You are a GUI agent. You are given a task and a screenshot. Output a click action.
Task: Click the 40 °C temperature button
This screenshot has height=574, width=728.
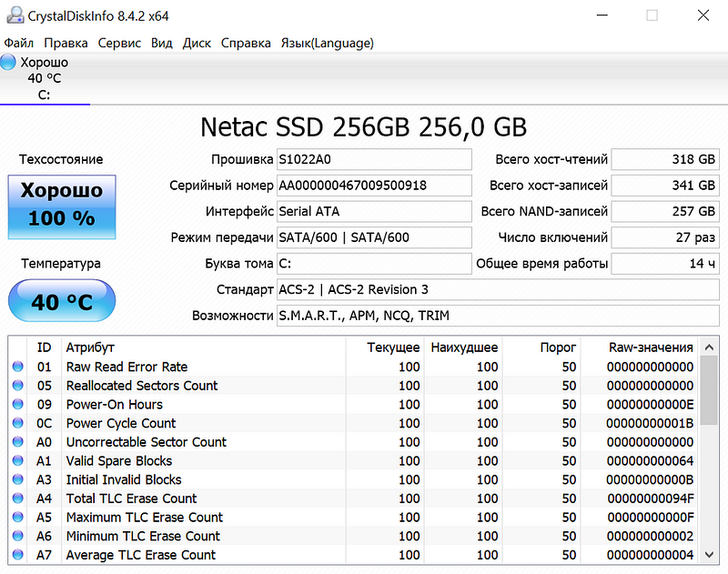tap(62, 301)
